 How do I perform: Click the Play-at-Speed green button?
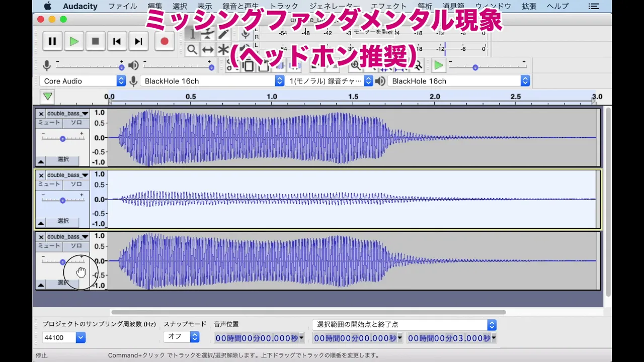pyautogui.click(x=439, y=65)
